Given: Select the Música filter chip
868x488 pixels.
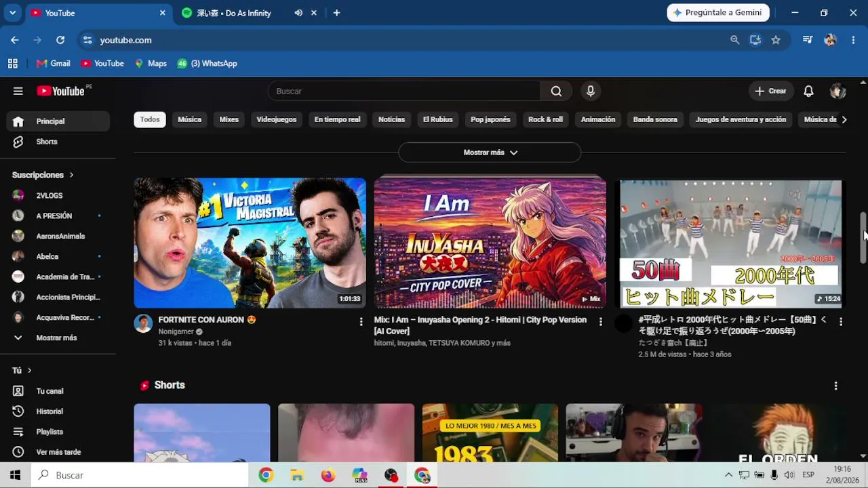Looking at the screenshot, I should pyautogui.click(x=189, y=119).
